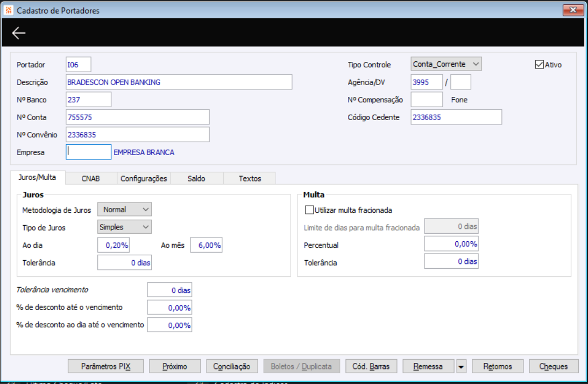Select the Saldo tab

click(x=196, y=178)
